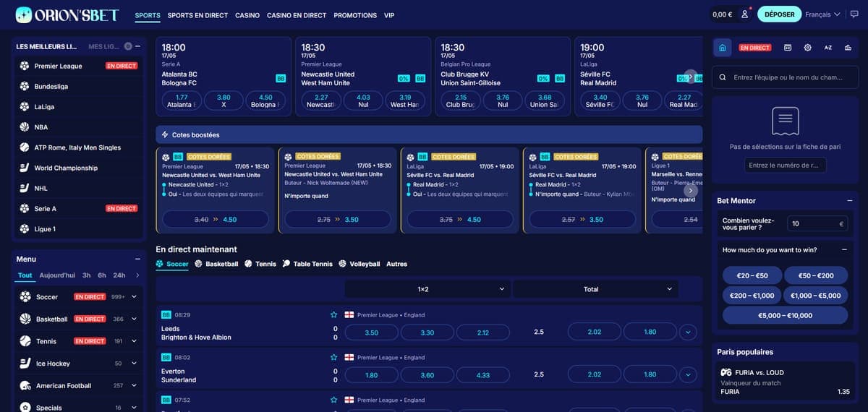
Task: Open the Casino nav item
Action: [247, 15]
